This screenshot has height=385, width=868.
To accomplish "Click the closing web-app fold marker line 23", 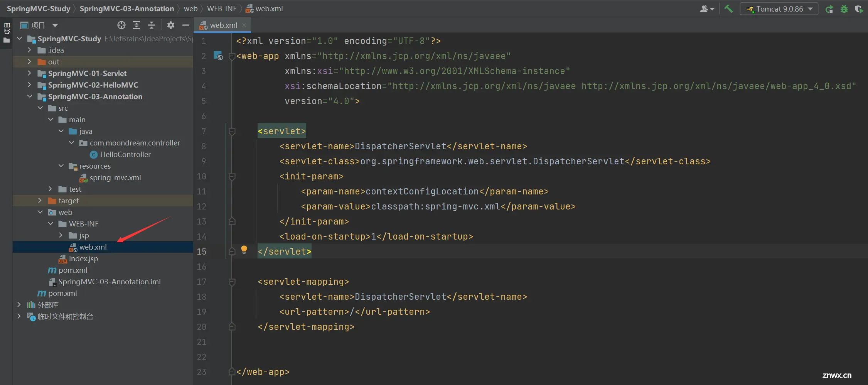I will 232,372.
